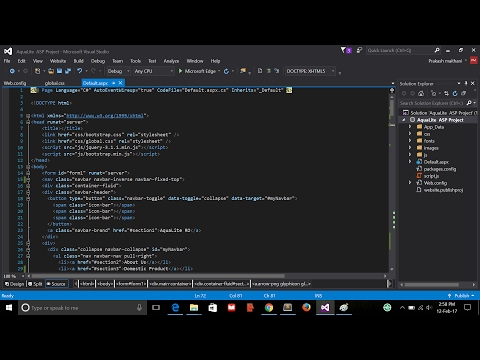Click the browser Refresh icon in toolbar
Viewport: 480px width, 360px height.
(x=226, y=71)
